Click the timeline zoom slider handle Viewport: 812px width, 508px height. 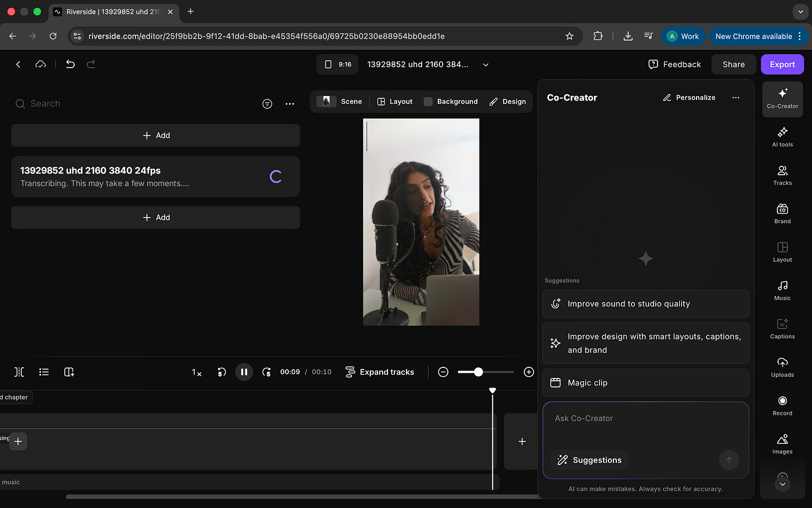478,372
